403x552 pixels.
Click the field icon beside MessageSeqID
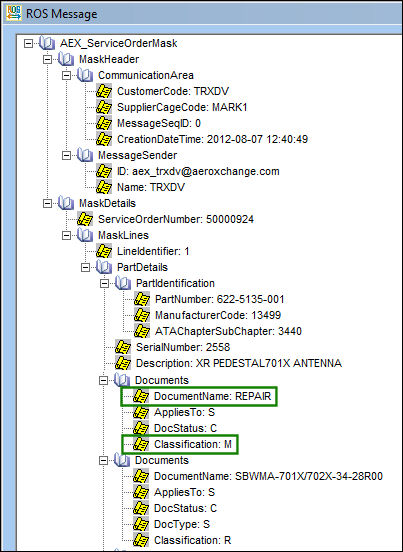point(104,124)
